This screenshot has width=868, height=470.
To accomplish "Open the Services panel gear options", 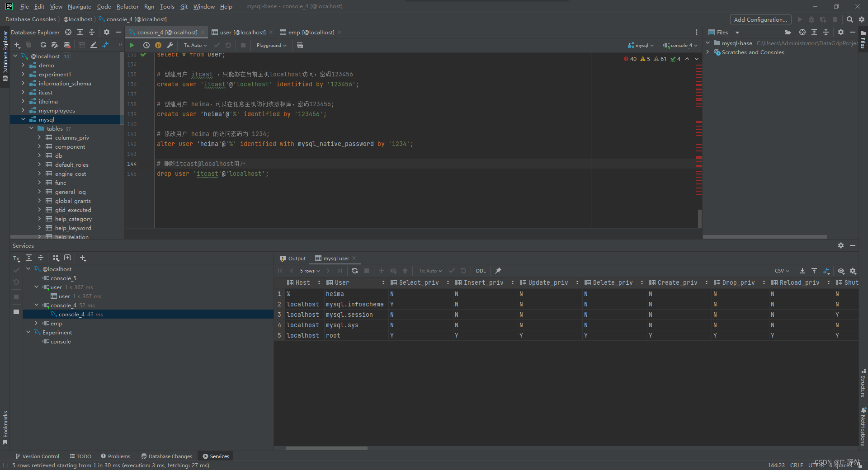I will click(x=841, y=245).
